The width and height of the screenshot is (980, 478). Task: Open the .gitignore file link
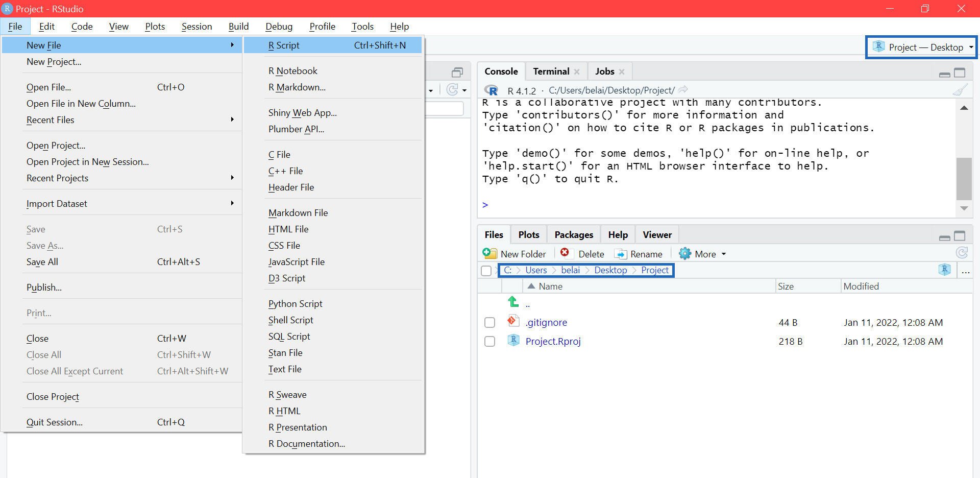tap(546, 323)
